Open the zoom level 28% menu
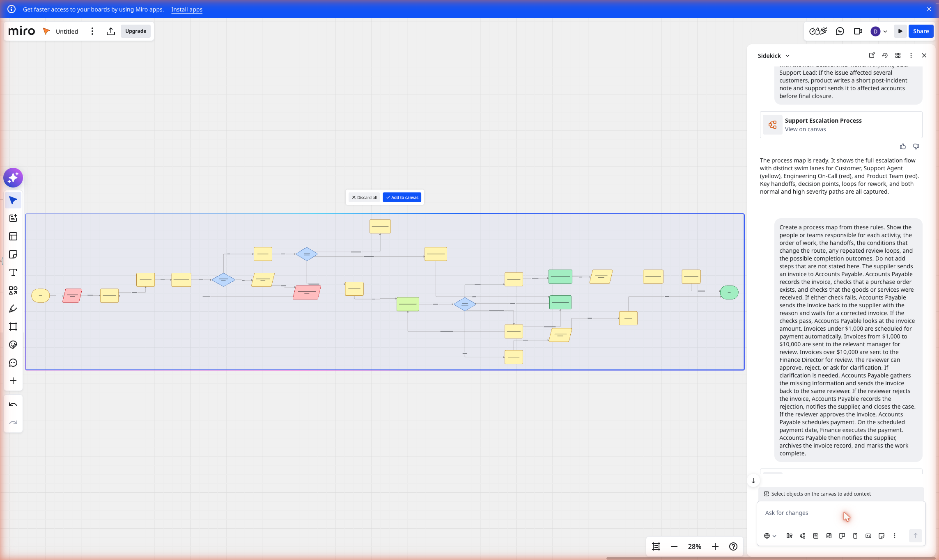939x560 pixels. coord(695,546)
